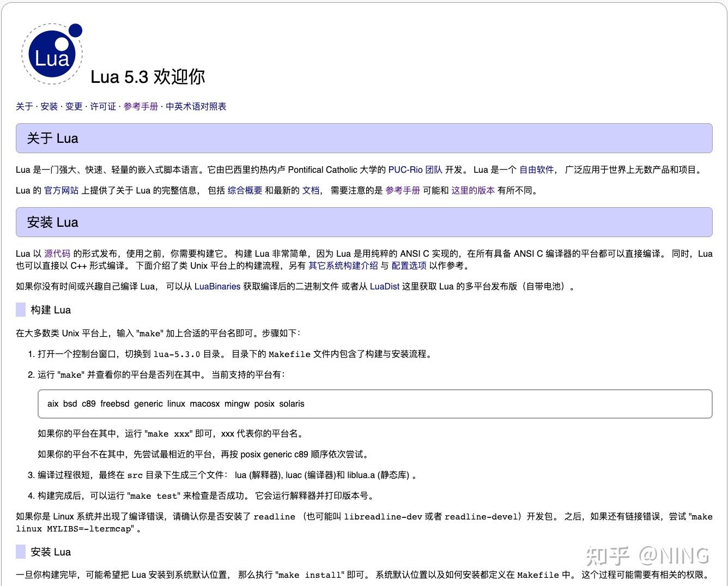Click the "make xxx" code text

pyautogui.click(x=169, y=434)
